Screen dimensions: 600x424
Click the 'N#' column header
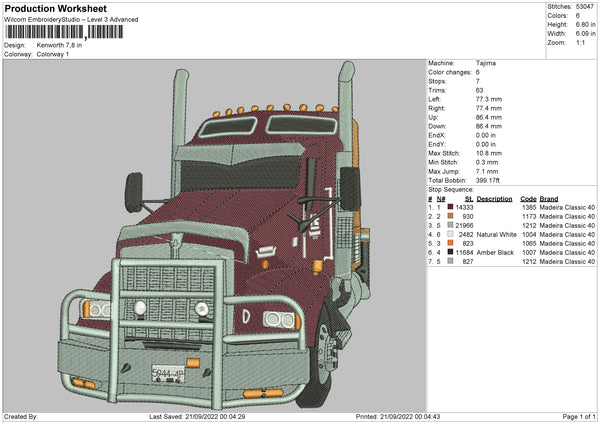pos(441,199)
